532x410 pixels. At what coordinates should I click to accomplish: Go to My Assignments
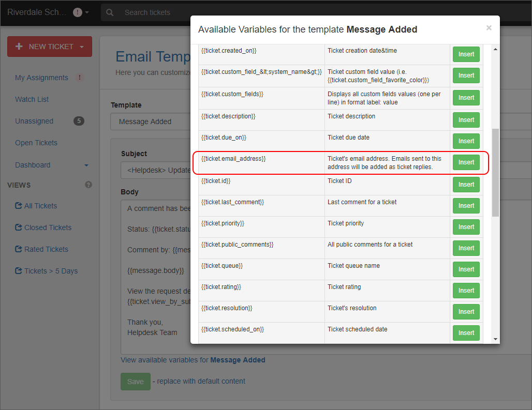click(41, 78)
